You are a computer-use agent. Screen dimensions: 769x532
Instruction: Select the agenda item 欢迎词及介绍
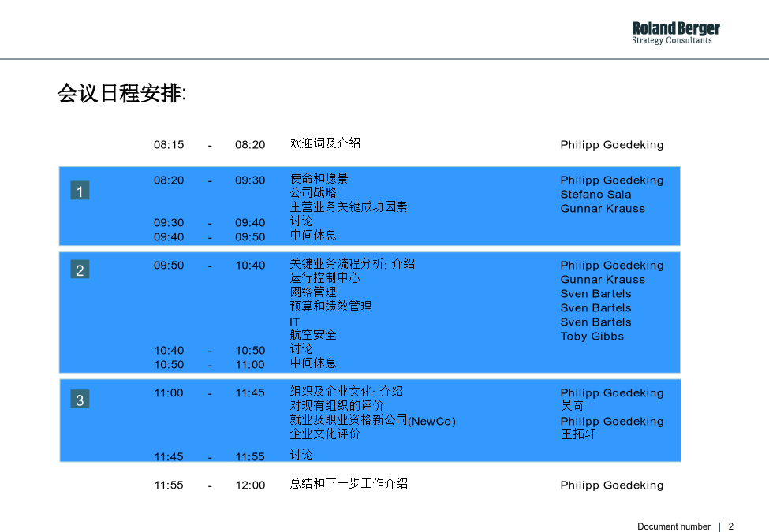click(x=325, y=143)
